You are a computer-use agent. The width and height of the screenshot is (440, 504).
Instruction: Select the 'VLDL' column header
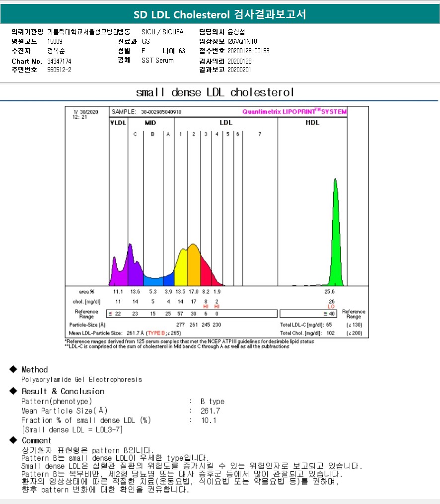[118, 122]
